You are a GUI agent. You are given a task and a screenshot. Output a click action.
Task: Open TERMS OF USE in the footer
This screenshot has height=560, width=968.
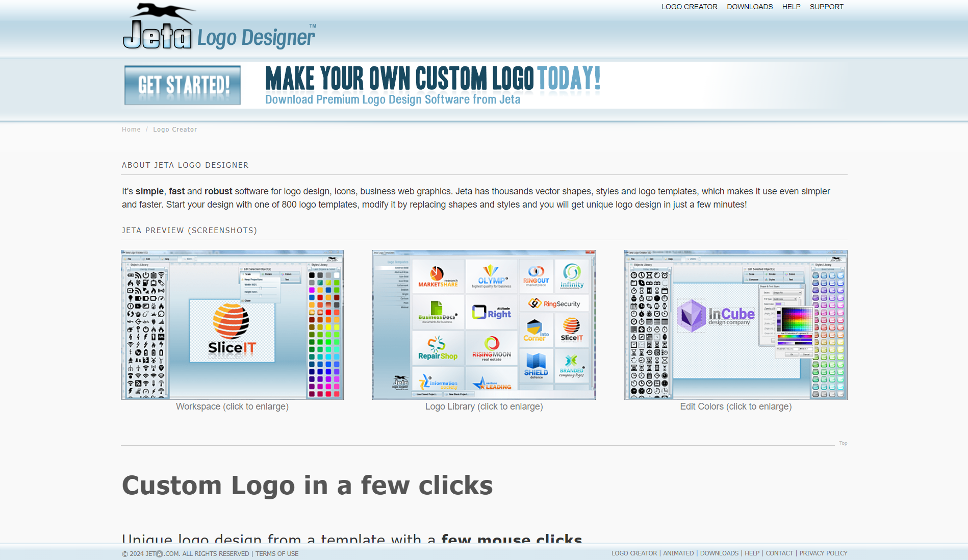277,554
